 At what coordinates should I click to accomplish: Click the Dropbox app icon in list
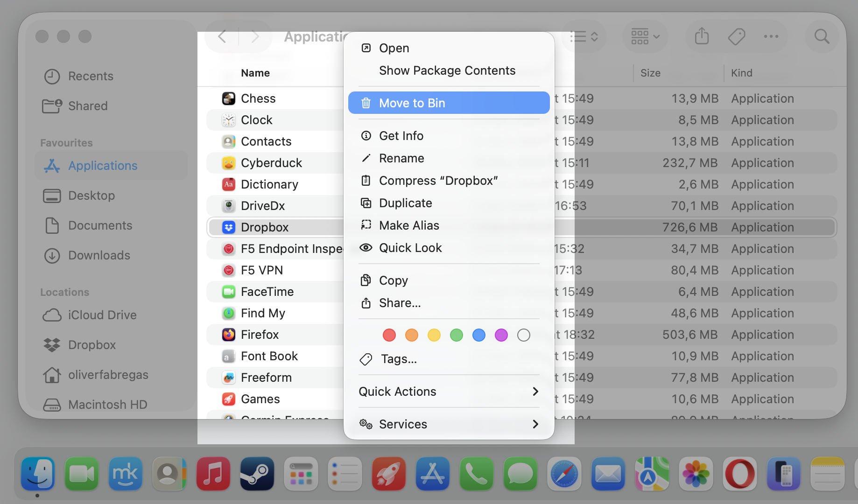coord(229,227)
